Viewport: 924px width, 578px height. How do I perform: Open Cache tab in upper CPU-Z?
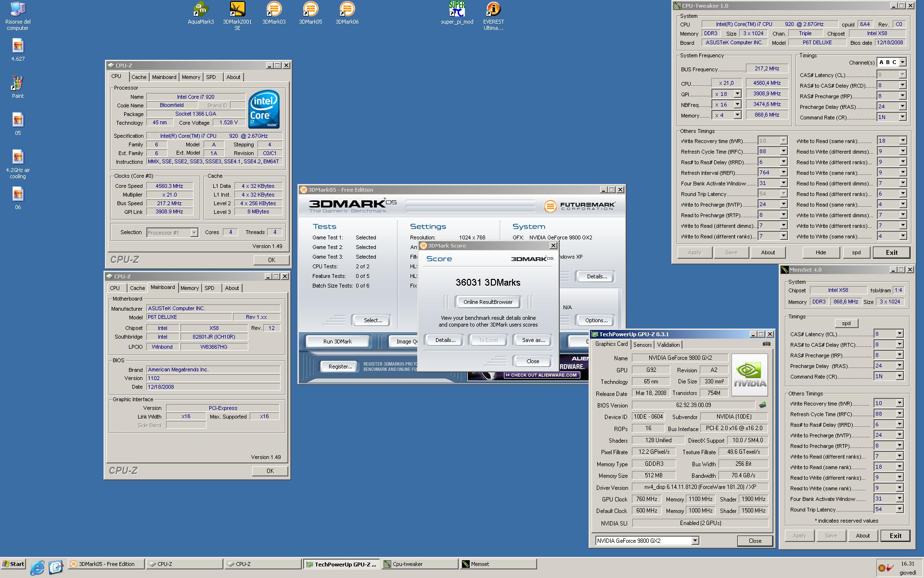click(x=139, y=77)
